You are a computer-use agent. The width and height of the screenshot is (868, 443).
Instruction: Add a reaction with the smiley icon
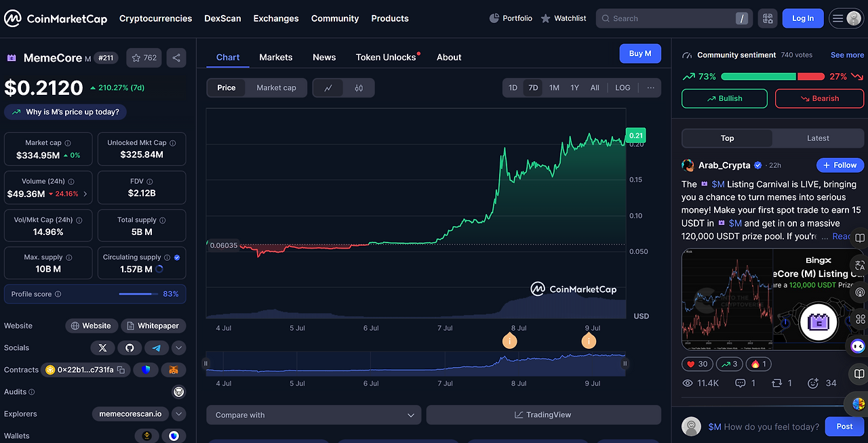pyautogui.click(x=813, y=383)
